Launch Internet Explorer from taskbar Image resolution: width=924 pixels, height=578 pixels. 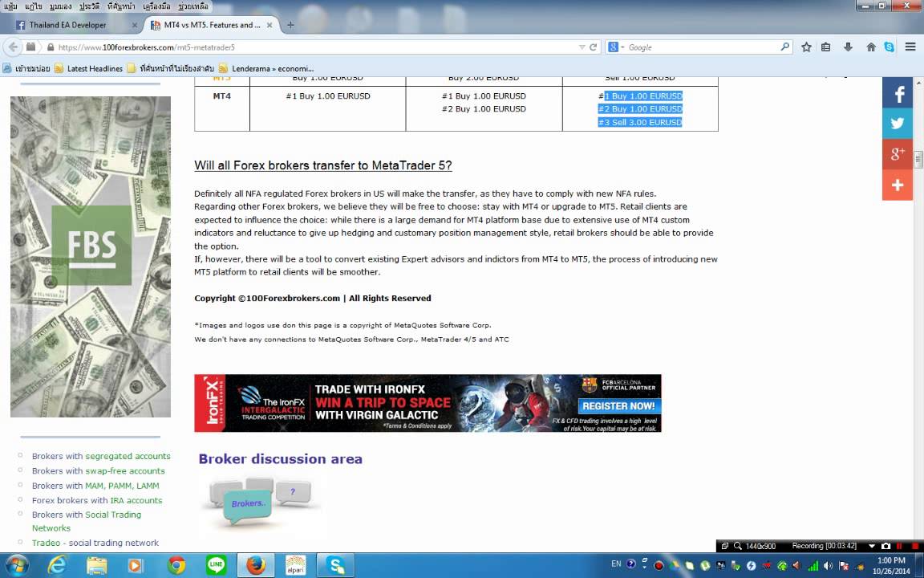[57, 566]
